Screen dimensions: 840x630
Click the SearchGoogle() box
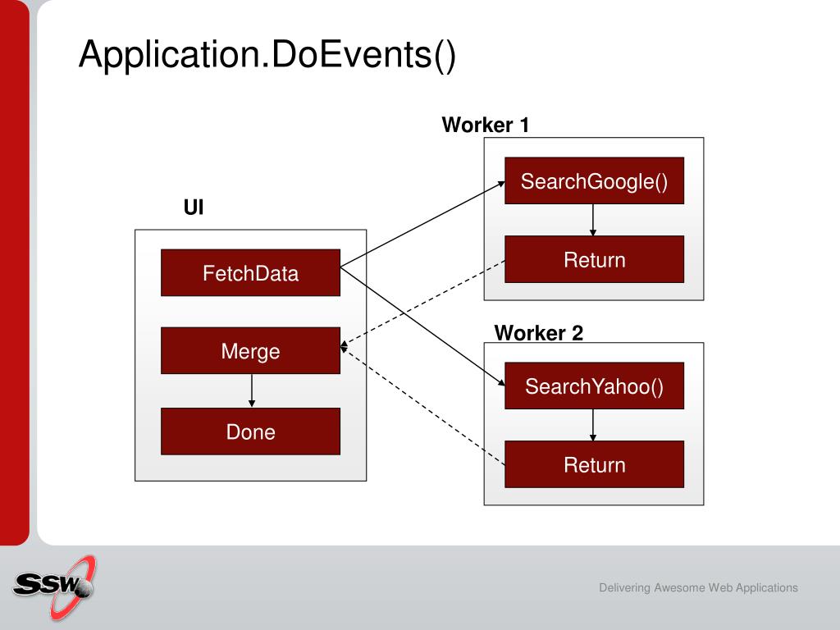point(594,180)
